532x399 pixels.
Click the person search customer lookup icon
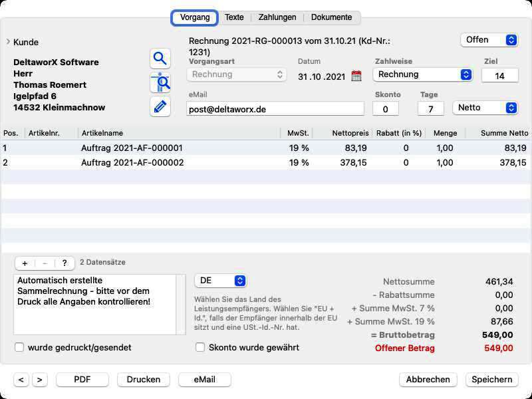coord(160,82)
